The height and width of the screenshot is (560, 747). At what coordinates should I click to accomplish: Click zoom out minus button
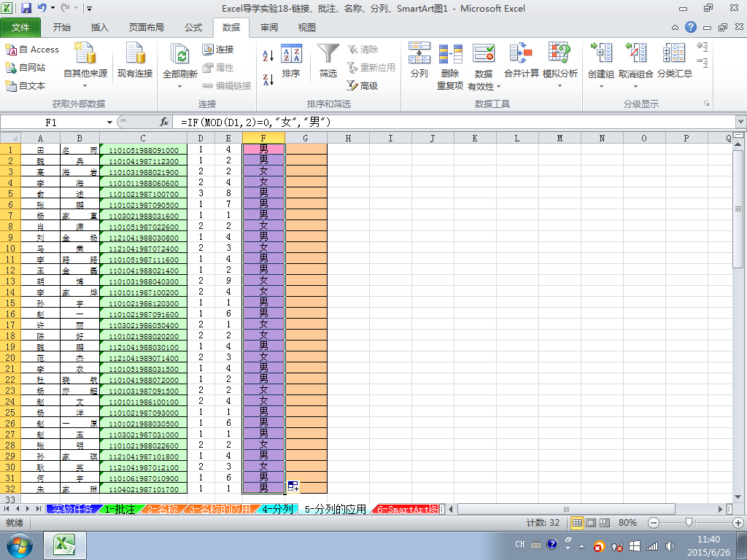coord(654,523)
